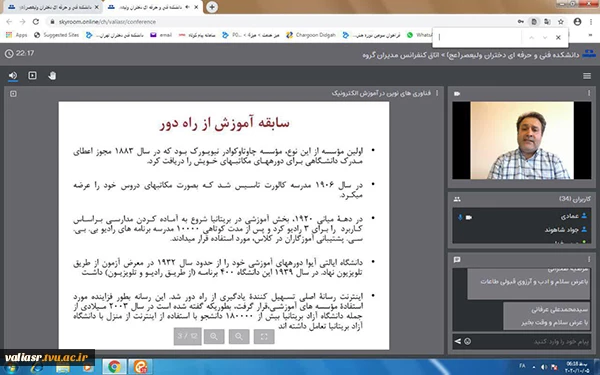
Task: Click the chat bubble icon in the chat header
Action: [457, 260]
